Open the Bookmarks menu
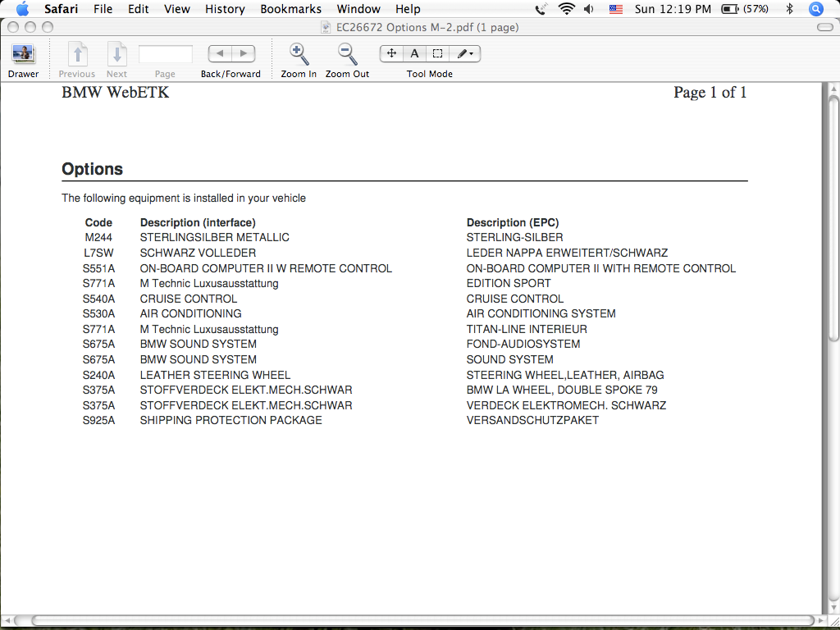The height and width of the screenshot is (630, 840). point(291,9)
